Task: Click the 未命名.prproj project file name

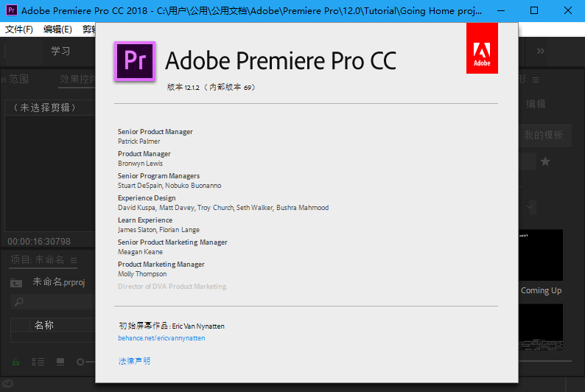Action: point(59,282)
